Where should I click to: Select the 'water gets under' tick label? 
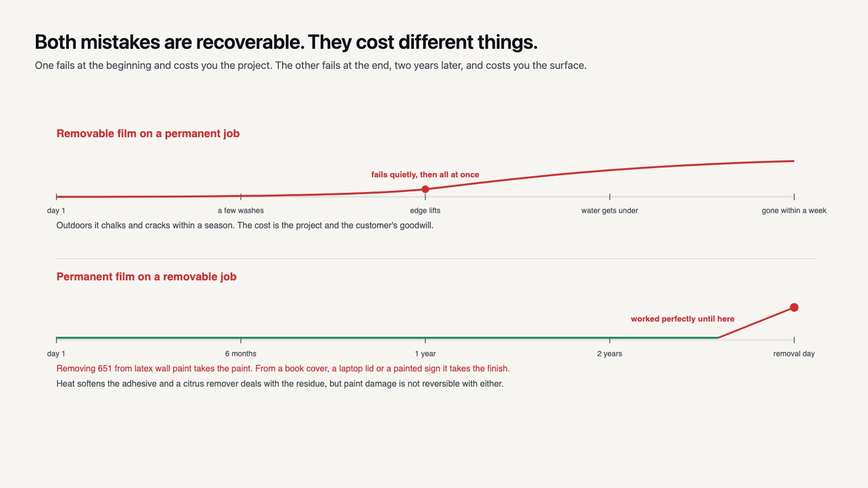[610, 210]
